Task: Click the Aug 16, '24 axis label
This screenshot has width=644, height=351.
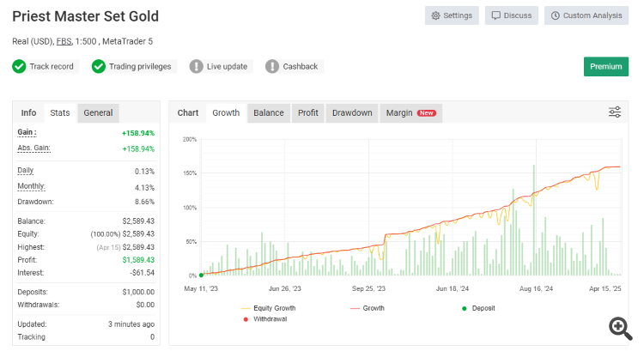Action: [x=536, y=289]
